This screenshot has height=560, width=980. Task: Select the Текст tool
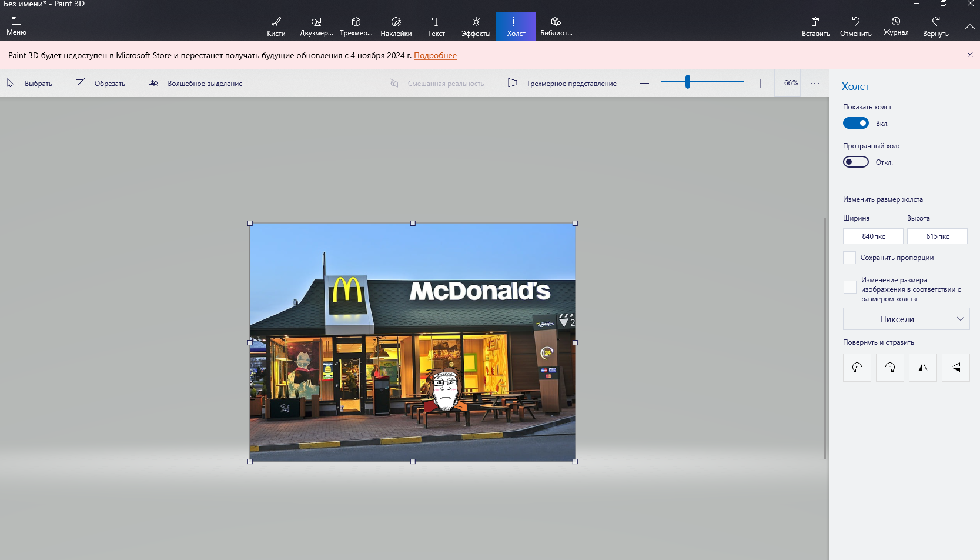point(436,26)
